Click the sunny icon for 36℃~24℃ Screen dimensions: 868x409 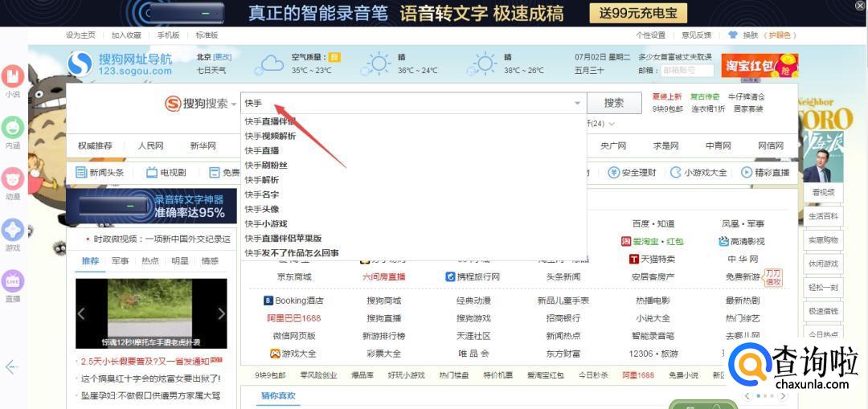(376, 64)
